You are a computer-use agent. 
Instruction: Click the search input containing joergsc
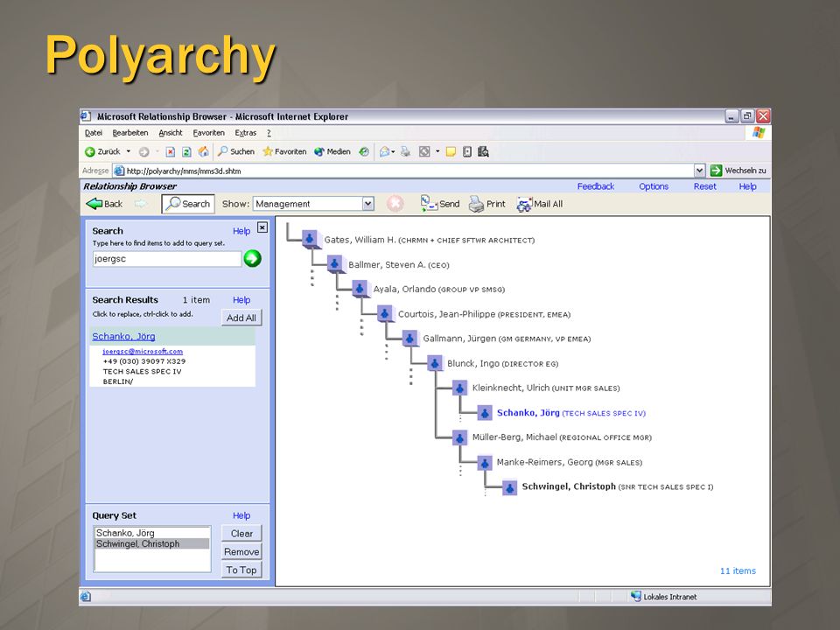pos(167,259)
